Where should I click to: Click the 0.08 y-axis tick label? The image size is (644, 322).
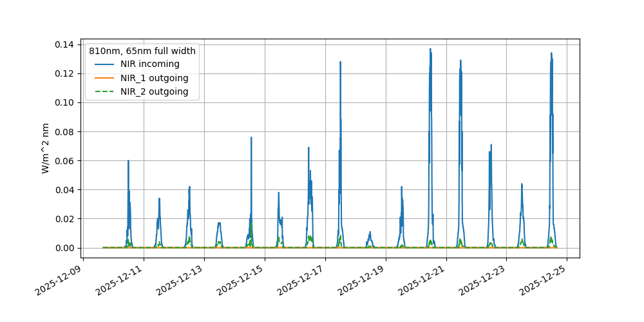[x=66, y=131]
